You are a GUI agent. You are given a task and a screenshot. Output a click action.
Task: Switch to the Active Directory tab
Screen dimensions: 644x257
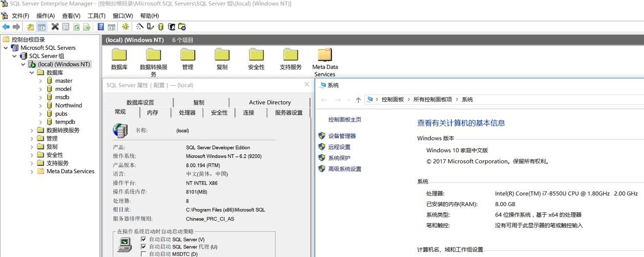[270, 102]
